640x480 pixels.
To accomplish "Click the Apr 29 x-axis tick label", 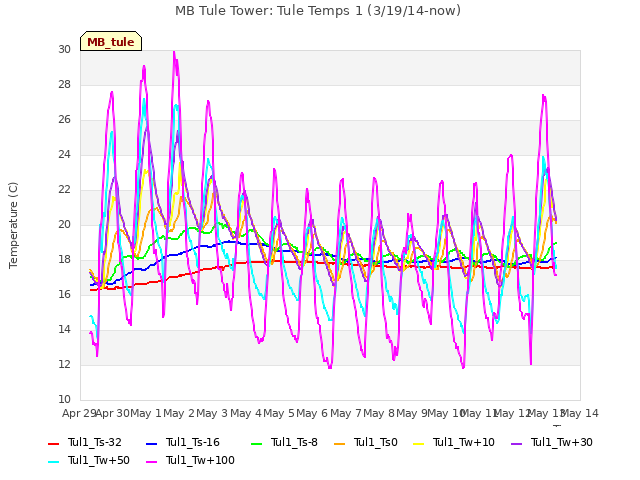I will 79,413.
